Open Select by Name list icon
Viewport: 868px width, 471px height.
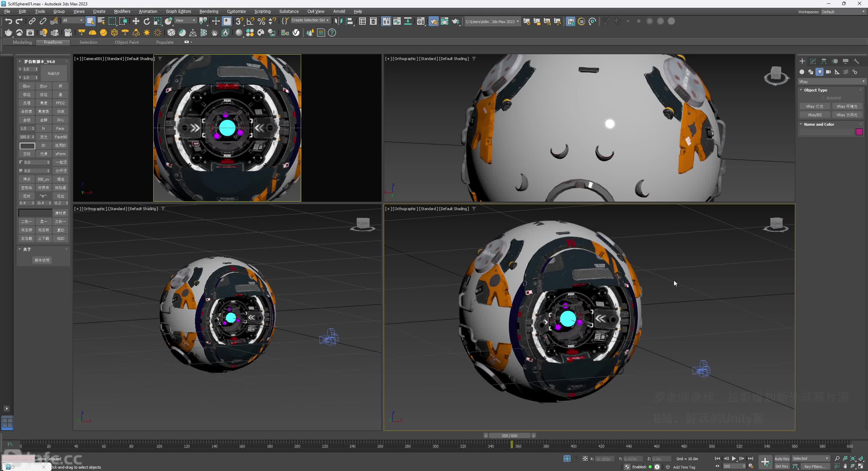tap(101, 21)
